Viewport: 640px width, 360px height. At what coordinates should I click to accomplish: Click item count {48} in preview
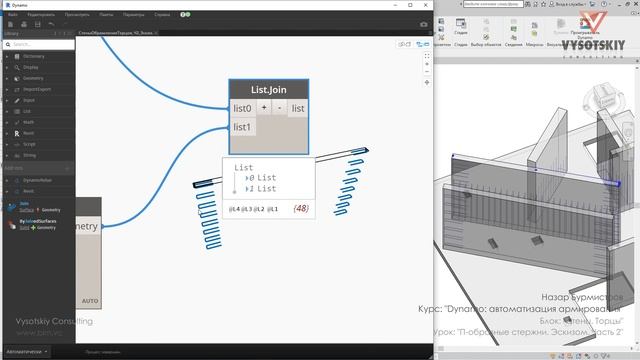[x=301, y=209]
